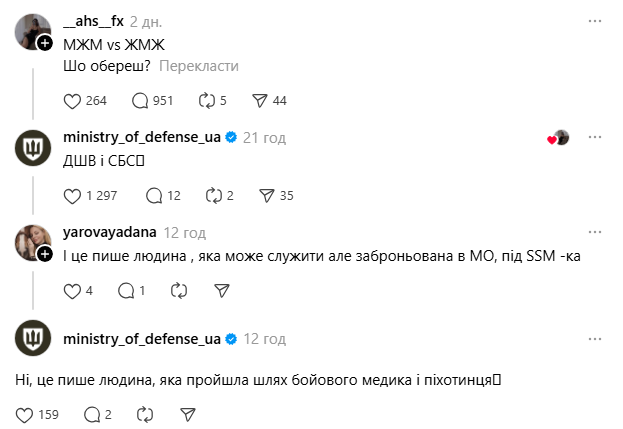Like the ДШВ і СБС reply

pyautogui.click(x=71, y=195)
